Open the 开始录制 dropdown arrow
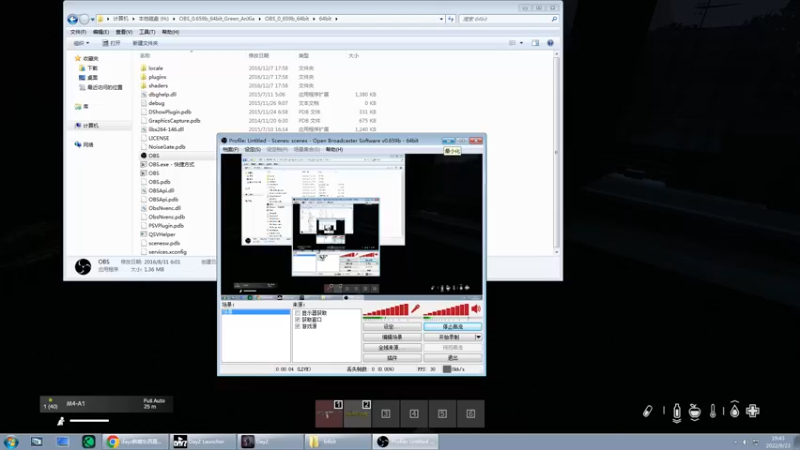This screenshot has width=800, height=450. pos(479,337)
